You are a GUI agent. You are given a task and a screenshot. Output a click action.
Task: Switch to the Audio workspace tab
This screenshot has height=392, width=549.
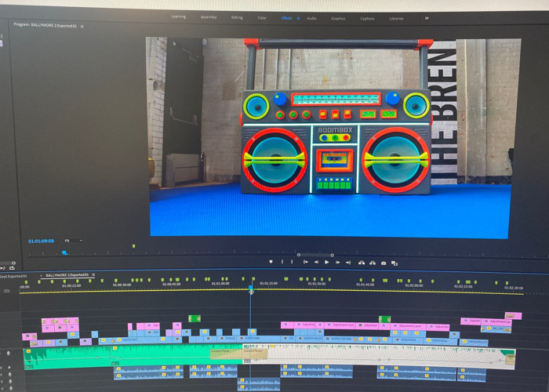(x=311, y=17)
